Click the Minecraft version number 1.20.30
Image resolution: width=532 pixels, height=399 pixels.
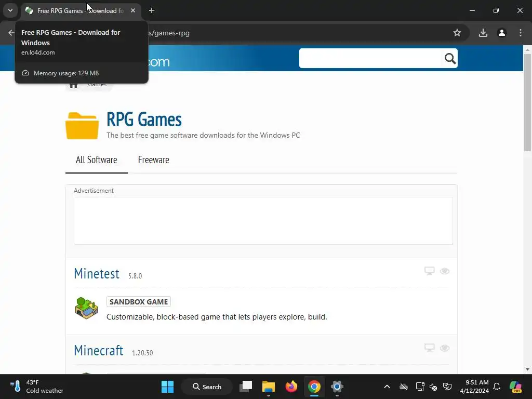[x=142, y=353]
